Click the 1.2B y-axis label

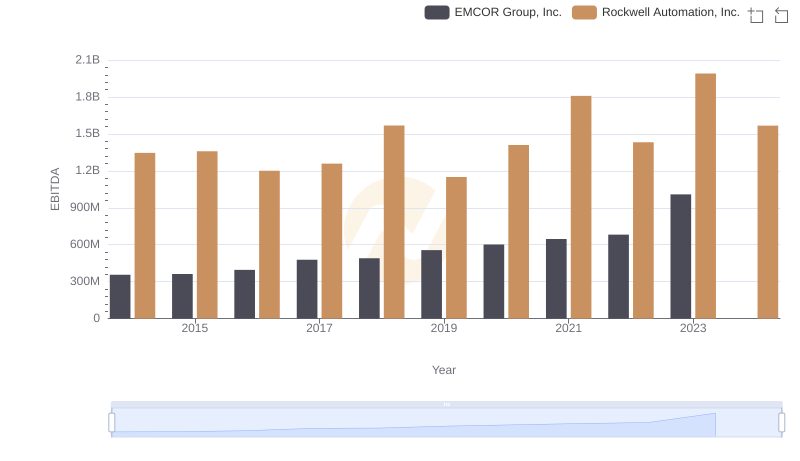[x=88, y=170]
